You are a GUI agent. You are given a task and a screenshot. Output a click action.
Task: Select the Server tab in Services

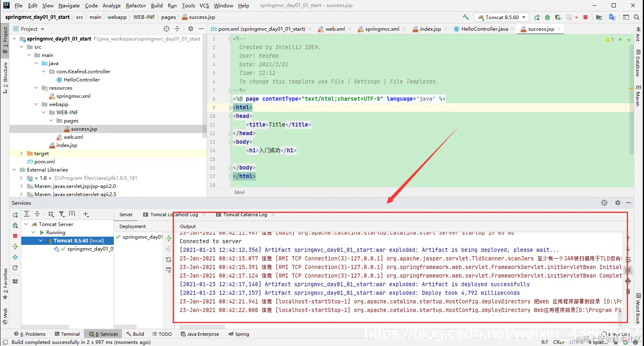tap(126, 215)
